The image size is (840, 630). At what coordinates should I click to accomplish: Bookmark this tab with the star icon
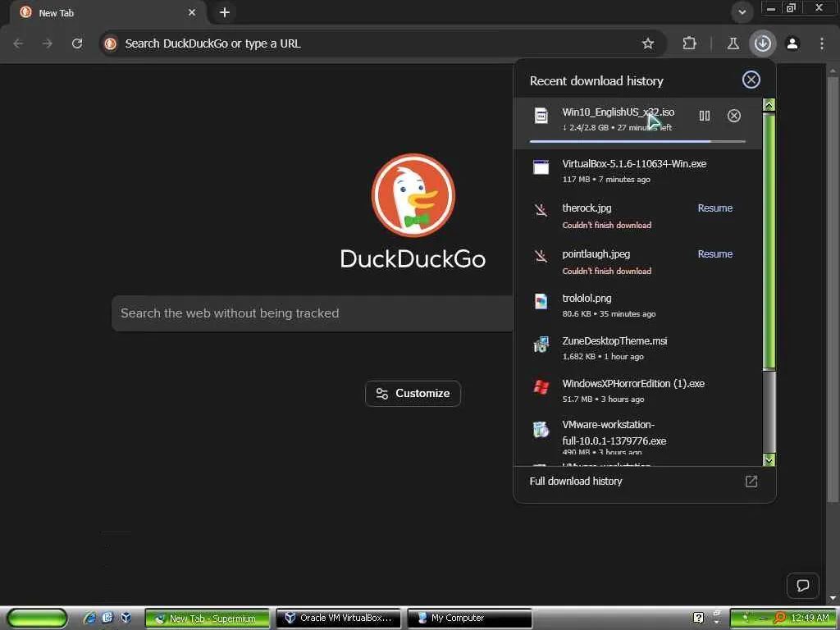pyautogui.click(x=648, y=43)
